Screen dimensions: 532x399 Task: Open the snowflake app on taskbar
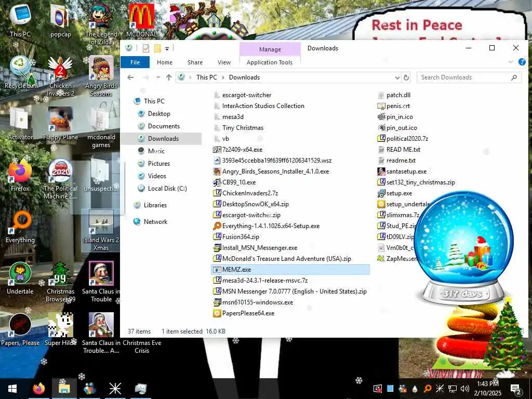coord(115,389)
